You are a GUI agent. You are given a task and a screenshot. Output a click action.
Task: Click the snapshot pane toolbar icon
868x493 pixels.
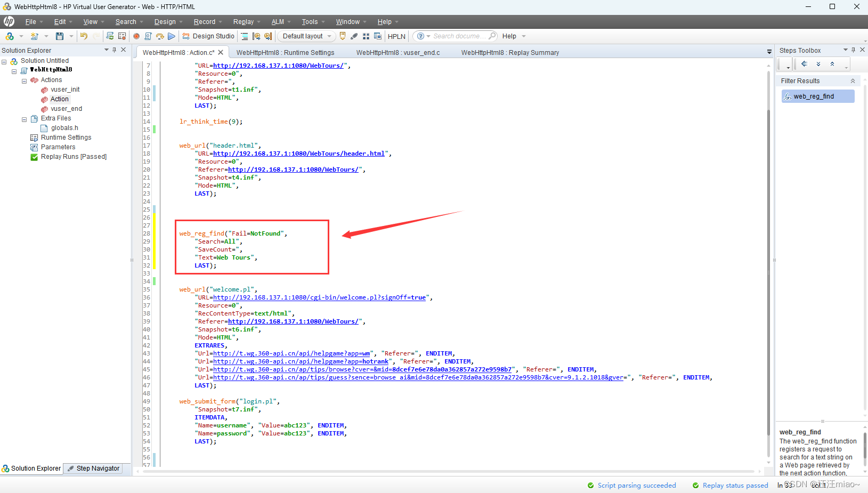122,36
